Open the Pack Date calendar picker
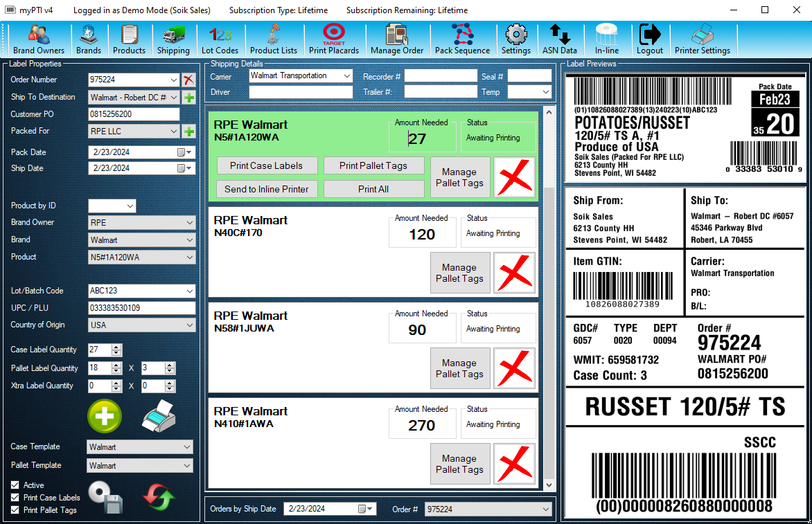The height and width of the screenshot is (524, 812). coord(185,152)
